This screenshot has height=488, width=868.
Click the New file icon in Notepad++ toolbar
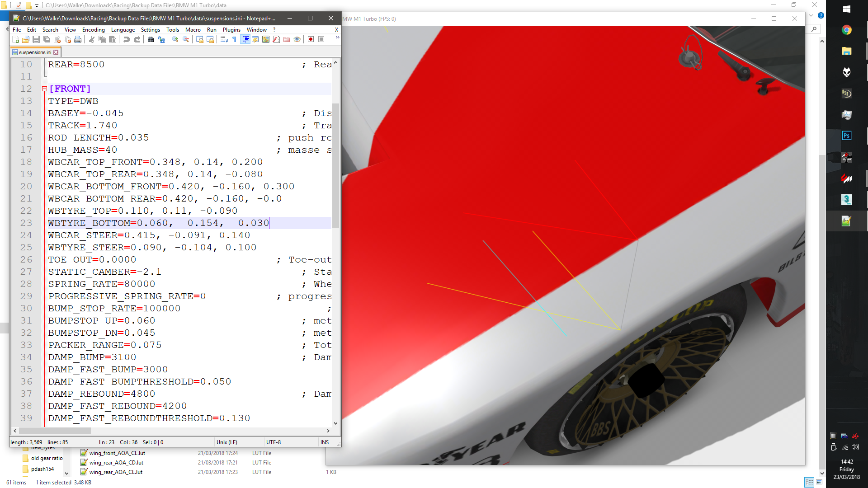15,39
